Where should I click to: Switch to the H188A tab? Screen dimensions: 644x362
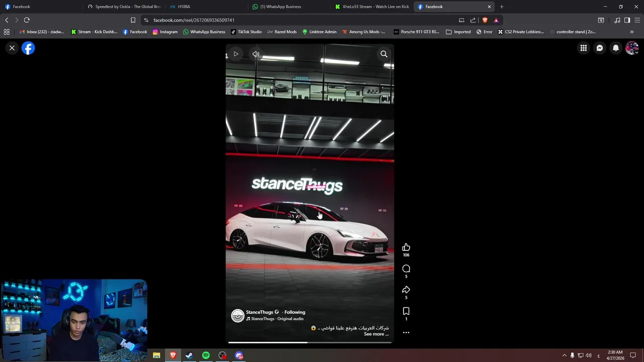pos(206,7)
